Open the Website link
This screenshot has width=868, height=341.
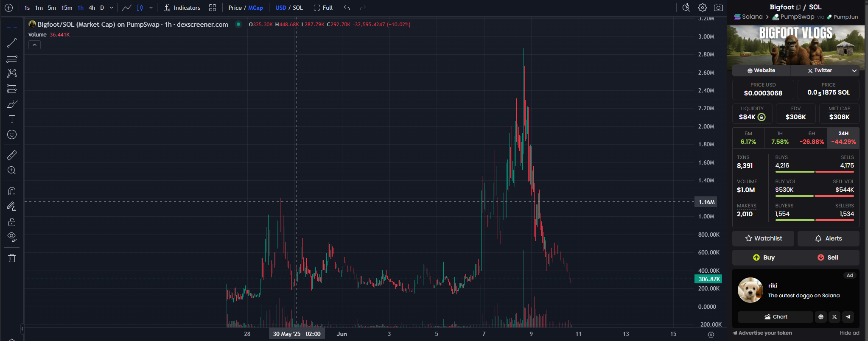click(x=762, y=70)
